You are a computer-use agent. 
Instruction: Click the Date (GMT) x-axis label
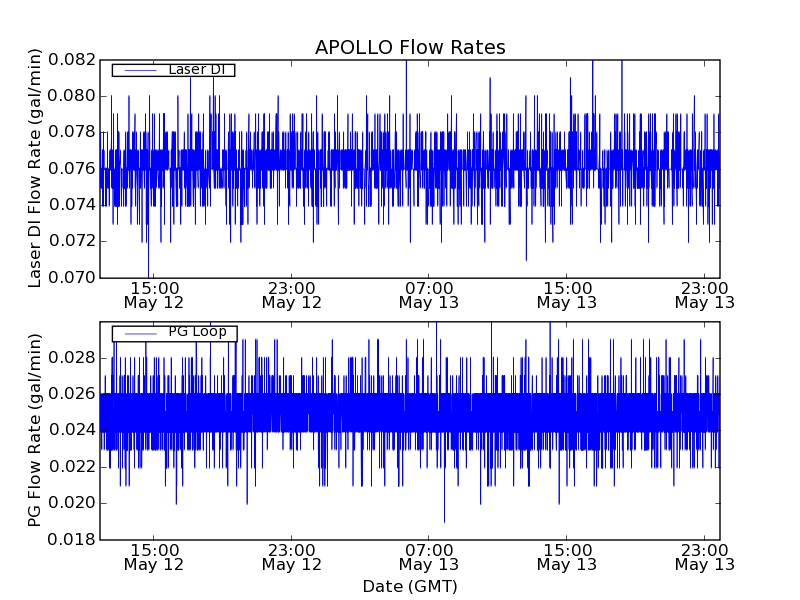pyautogui.click(x=410, y=586)
